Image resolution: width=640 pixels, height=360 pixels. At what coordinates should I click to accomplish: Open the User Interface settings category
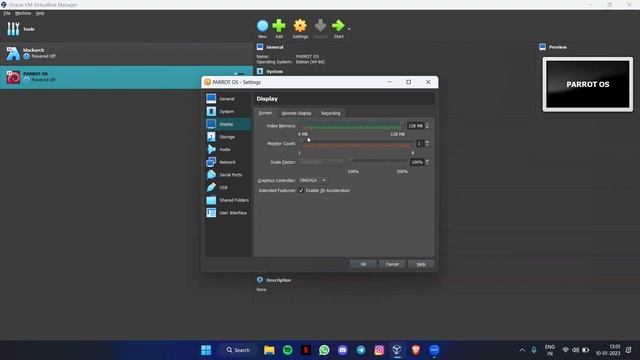(227, 213)
